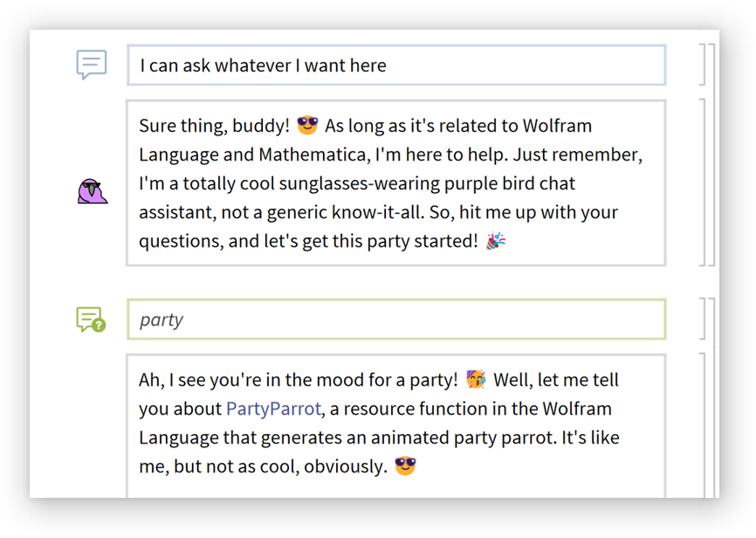Viewport: 756px width, 538px height.
Task: Click the party face emoji after 'mood for a party!'
Action: [x=476, y=380]
